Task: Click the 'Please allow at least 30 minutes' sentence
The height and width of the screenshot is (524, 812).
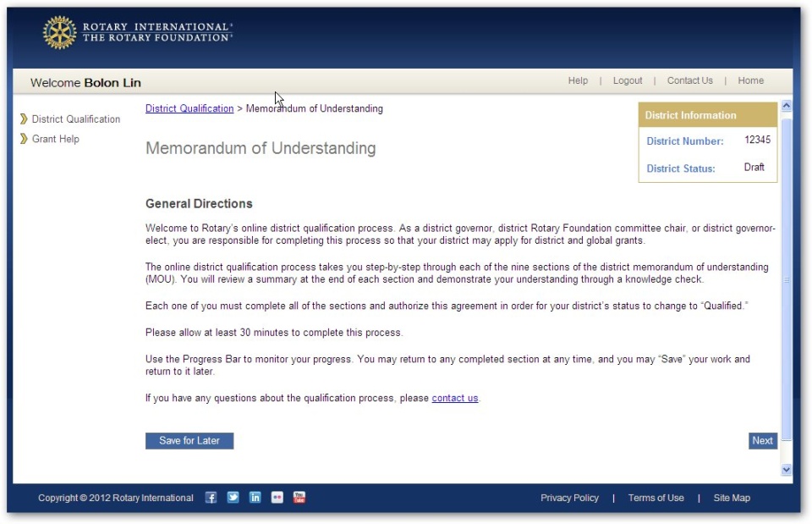Action: point(274,332)
